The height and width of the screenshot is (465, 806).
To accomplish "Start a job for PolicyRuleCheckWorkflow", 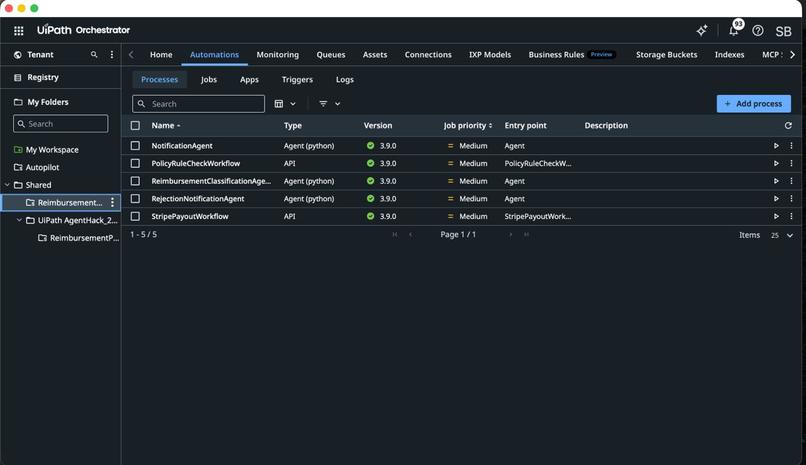I will (x=776, y=163).
